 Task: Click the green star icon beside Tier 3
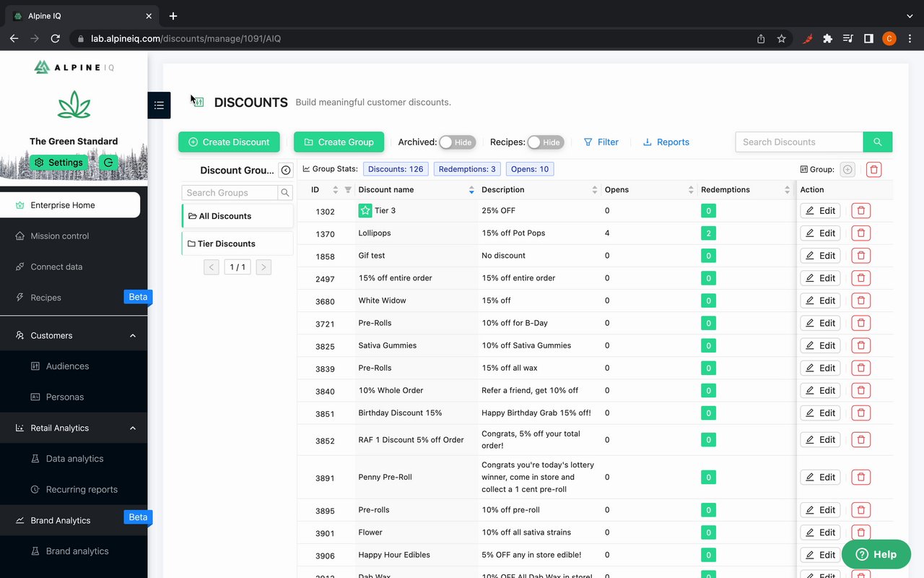tap(365, 211)
